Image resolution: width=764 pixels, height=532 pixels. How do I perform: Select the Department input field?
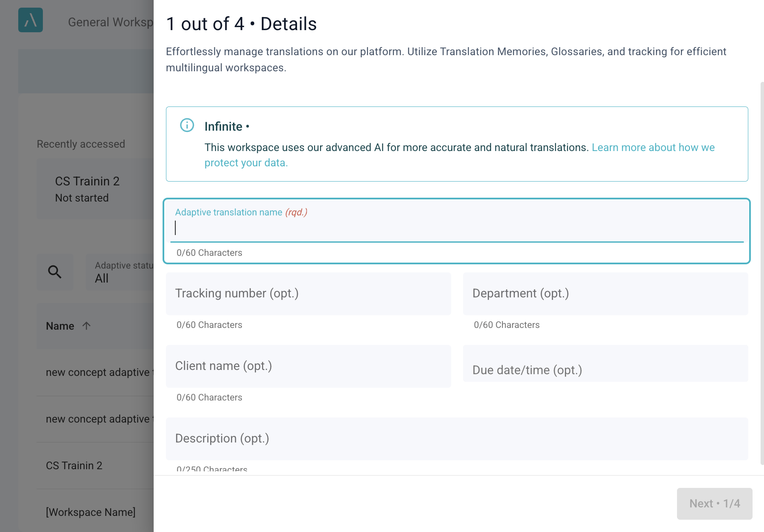pos(605,294)
